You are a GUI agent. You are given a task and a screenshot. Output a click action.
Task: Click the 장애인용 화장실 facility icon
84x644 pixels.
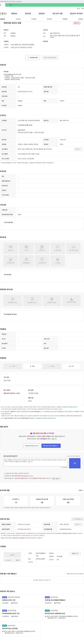tap(52, 301)
